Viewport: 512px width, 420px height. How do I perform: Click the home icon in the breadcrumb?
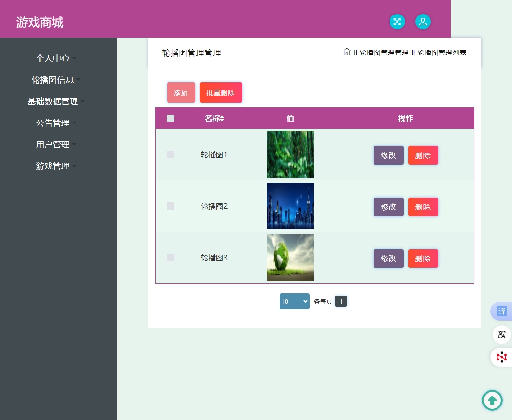click(347, 52)
